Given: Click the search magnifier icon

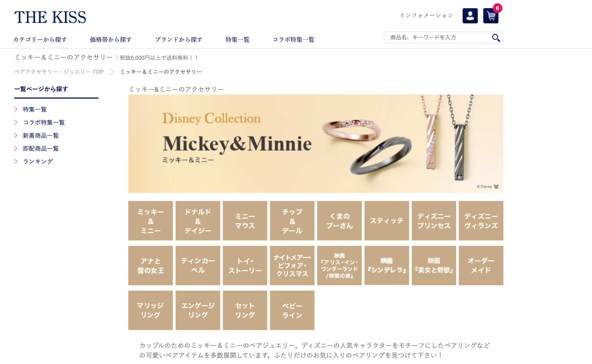Looking at the screenshot, I should [496, 37].
